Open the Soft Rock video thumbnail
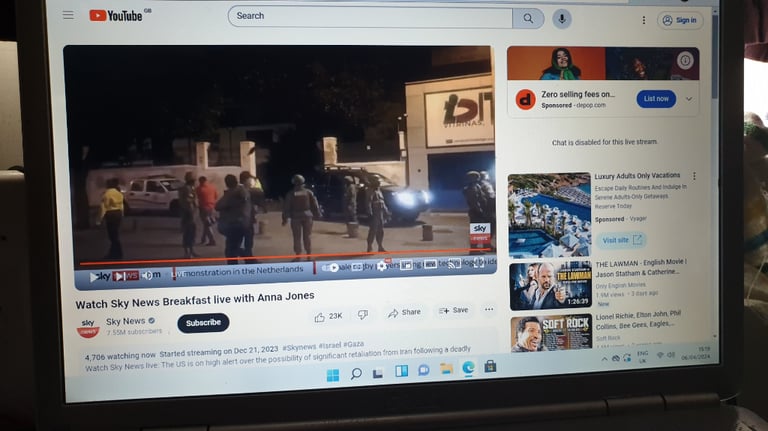Screen dimensions: 768x431 [x=551, y=334]
